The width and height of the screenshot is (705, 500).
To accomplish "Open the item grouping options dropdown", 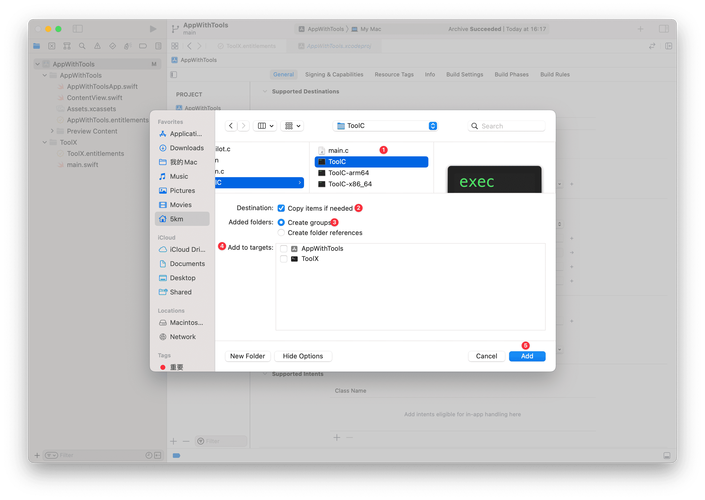I will click(x=292, y=126).
